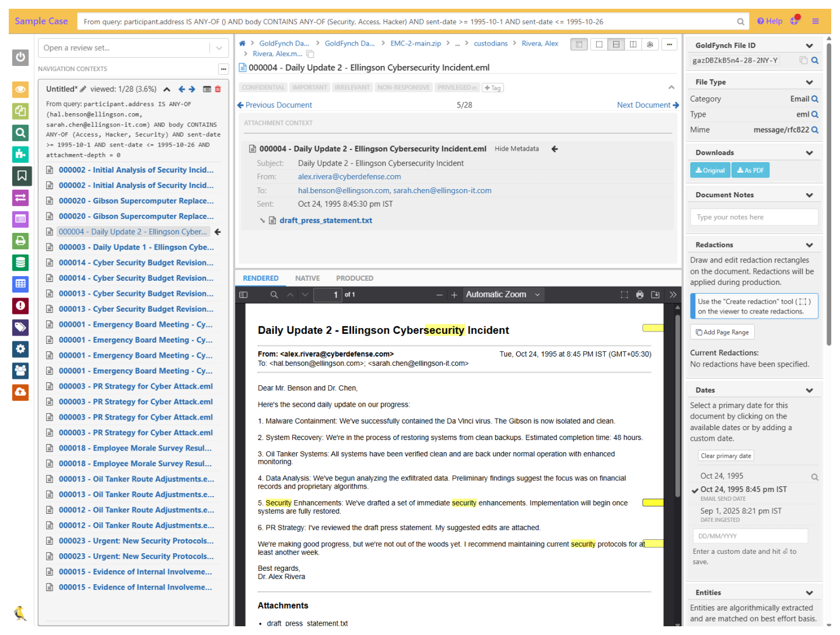
Task: Collapse the Redactions panel section
Action: (809, 245)
